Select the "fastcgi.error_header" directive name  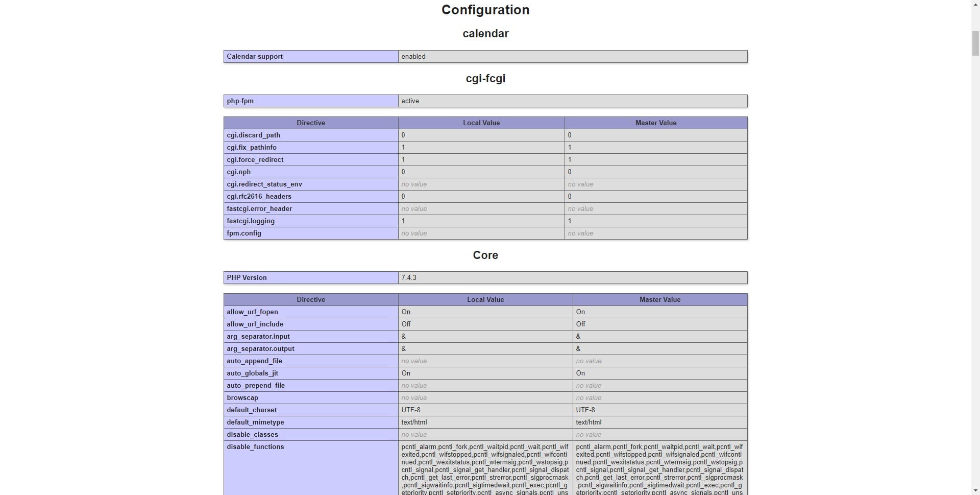259,209
